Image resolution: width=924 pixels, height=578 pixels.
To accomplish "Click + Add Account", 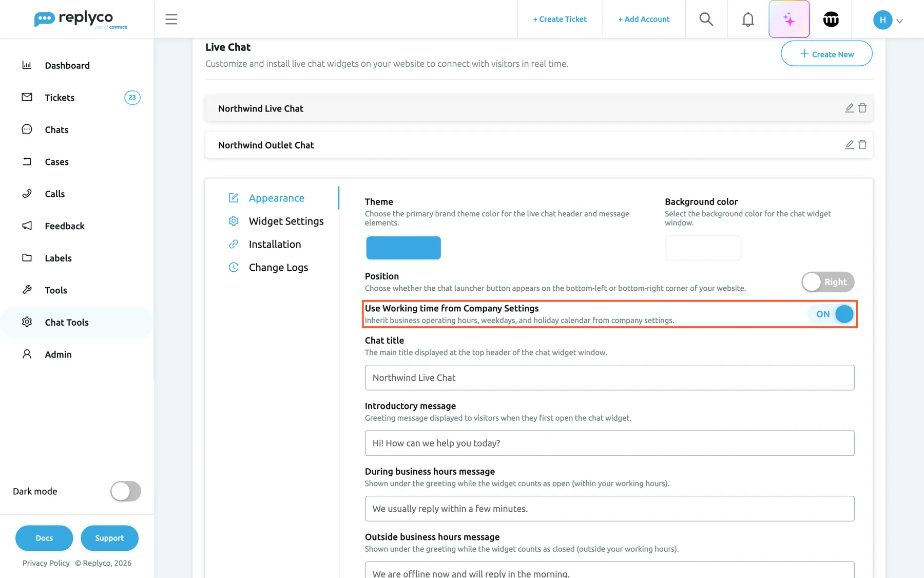I will [644, 19].
